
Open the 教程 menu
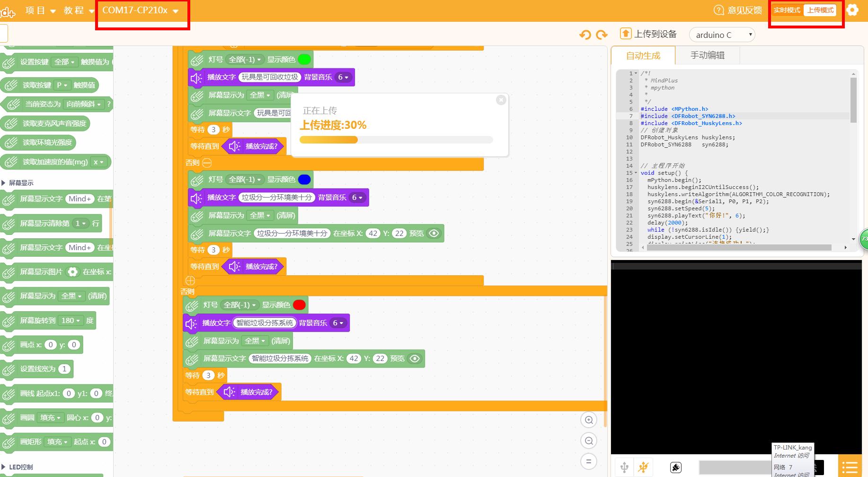tap(79, 10)
